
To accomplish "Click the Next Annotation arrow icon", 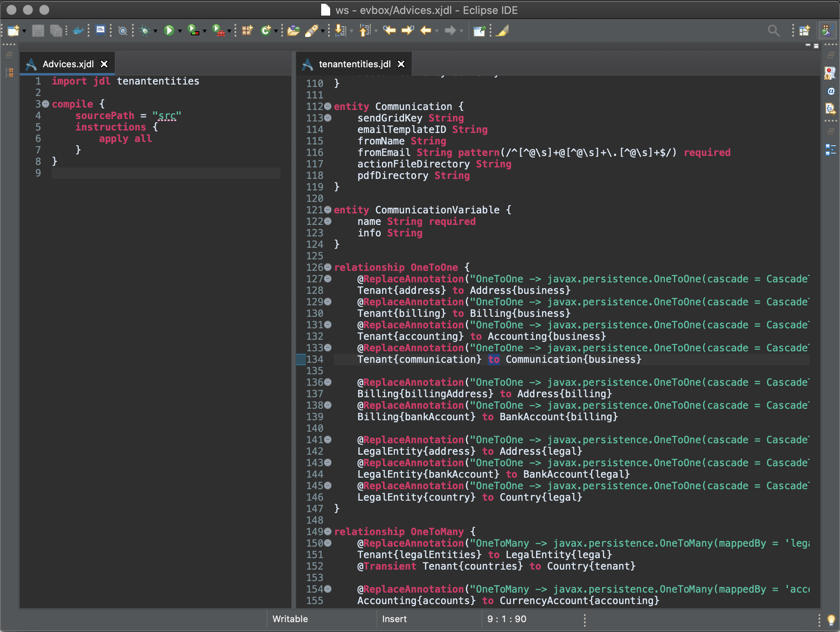I will [340, 30].
